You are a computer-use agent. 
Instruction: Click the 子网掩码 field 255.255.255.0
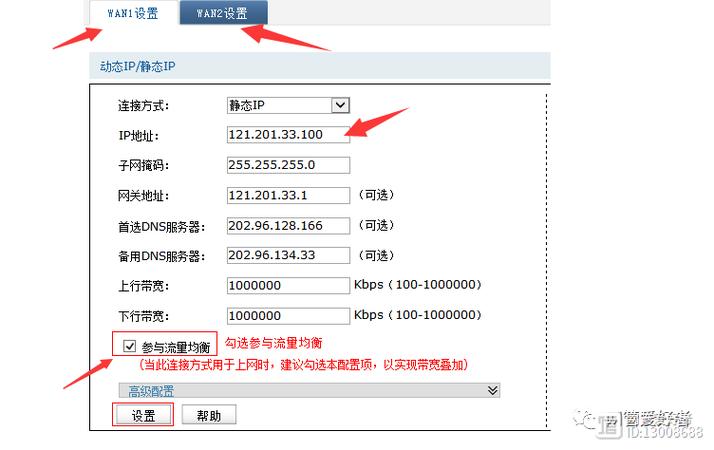(288, 165)
